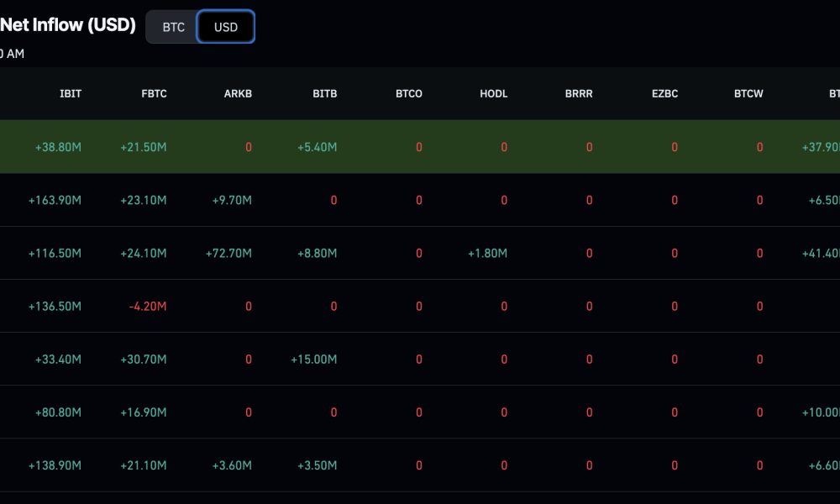Select the +21.10M FBTC cell

click(x=143, y=465)
